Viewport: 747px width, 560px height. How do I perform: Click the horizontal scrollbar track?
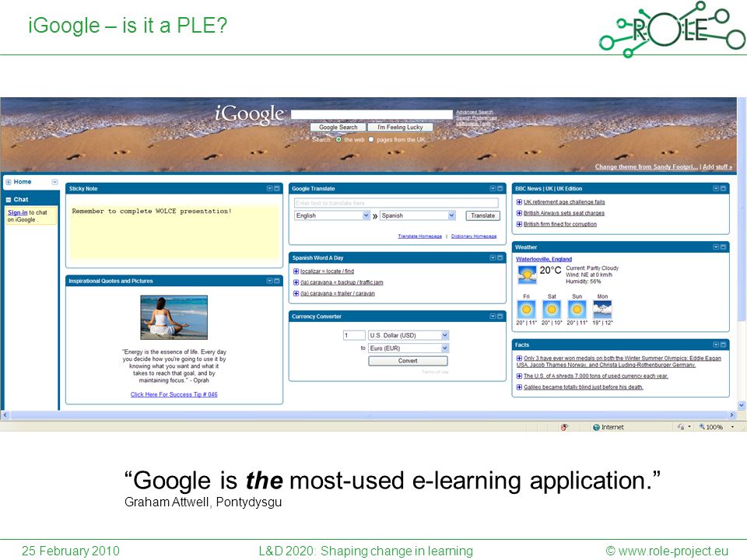coord(368,415)
